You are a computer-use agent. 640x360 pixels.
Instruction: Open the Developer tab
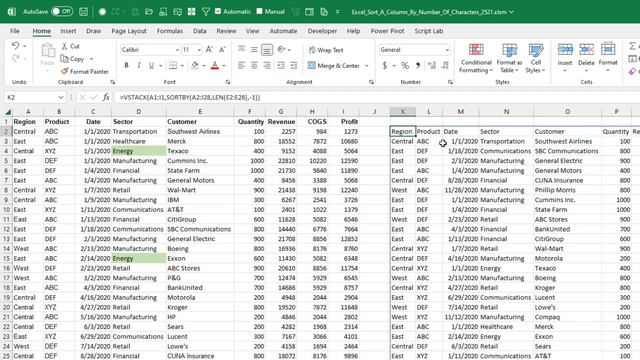pyautogui.click(x=322, y=31)
